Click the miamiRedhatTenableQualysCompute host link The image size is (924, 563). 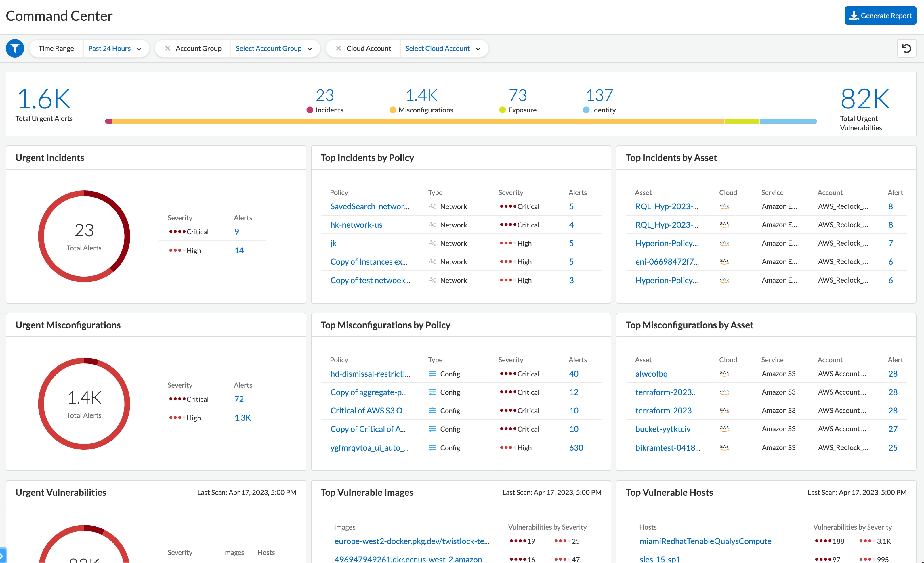coord(705,541)
